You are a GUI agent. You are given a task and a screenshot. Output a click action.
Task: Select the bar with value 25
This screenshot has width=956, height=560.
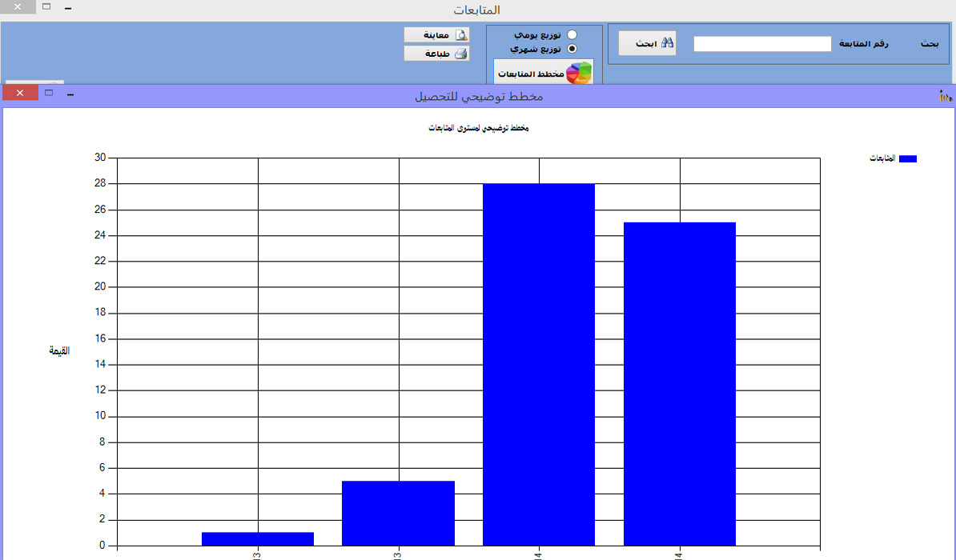click(x=679, y=384)
